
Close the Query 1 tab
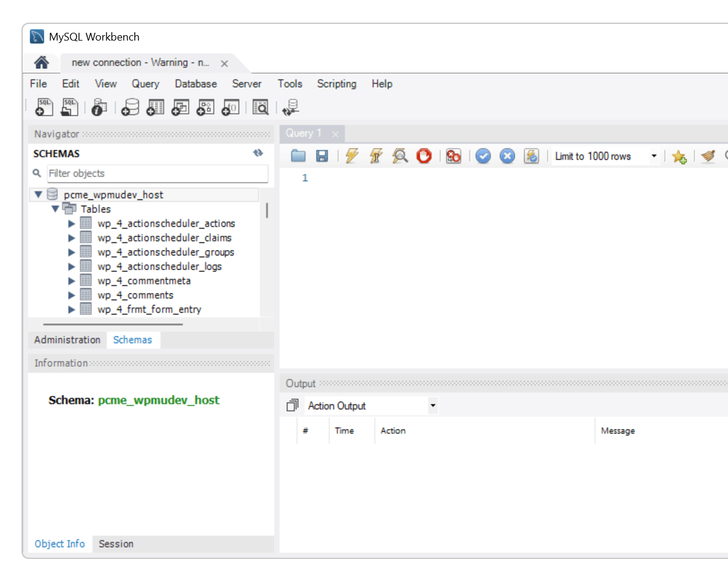[x=335, y=134]
